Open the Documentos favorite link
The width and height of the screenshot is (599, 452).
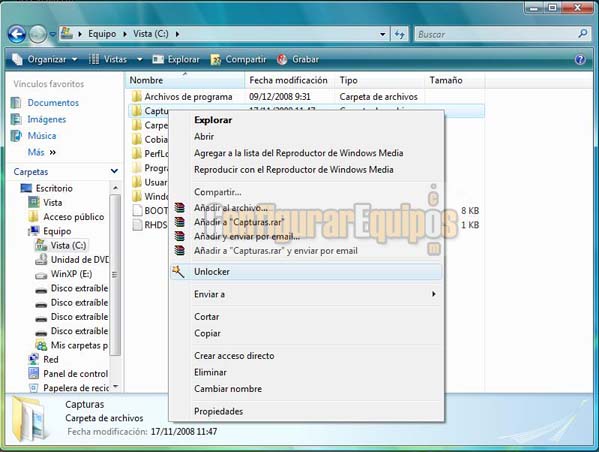pyautogui.click(x=53, y=103)
